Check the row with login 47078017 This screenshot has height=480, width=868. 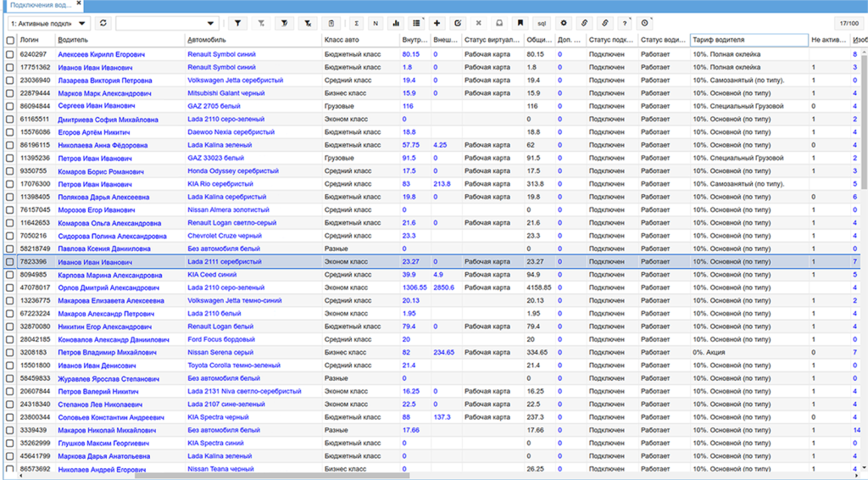pos(10,287)
